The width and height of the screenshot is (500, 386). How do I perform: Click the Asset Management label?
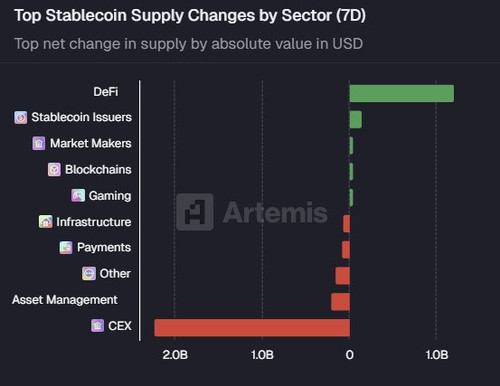tap(65, 300)
